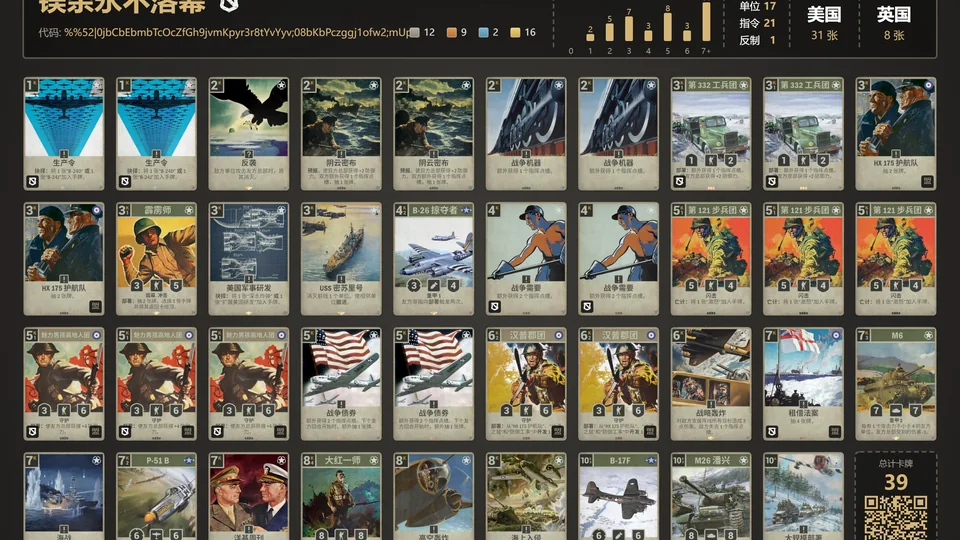Click the fighter type icon on P-51 B
Image resolution: width=960 pixels, height=540 pixels.
coord(156,535)
